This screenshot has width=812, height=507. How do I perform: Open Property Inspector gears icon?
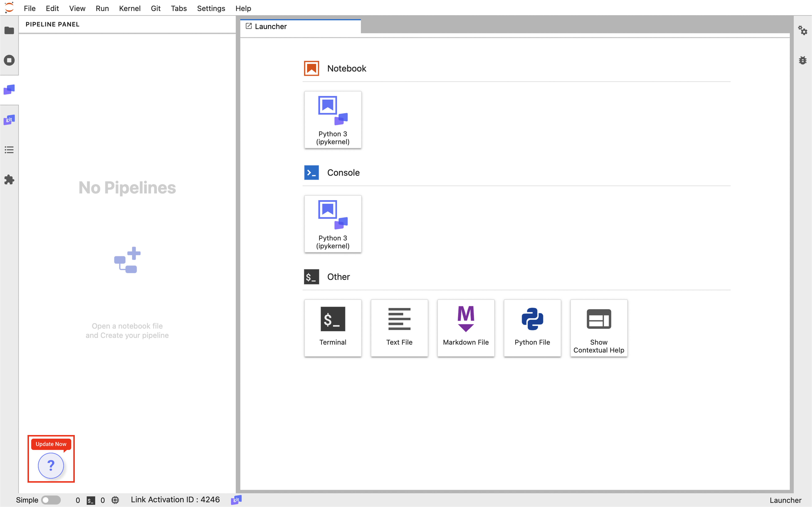(x=802, y=30)
